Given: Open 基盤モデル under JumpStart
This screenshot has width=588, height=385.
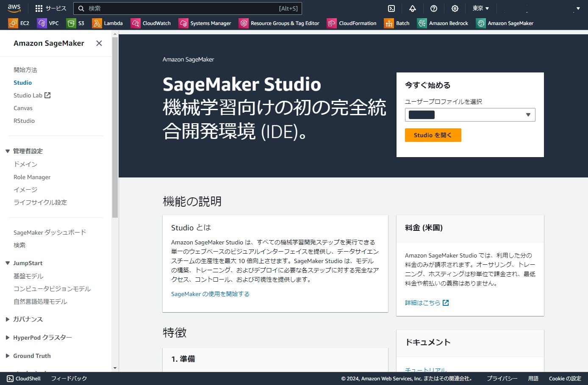Looking at the screenshot, I should tap(28, 276).
